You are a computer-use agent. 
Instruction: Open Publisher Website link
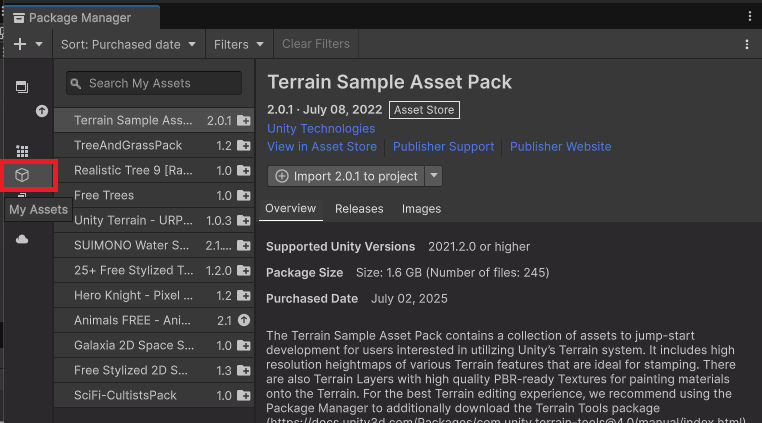[560, 147]
